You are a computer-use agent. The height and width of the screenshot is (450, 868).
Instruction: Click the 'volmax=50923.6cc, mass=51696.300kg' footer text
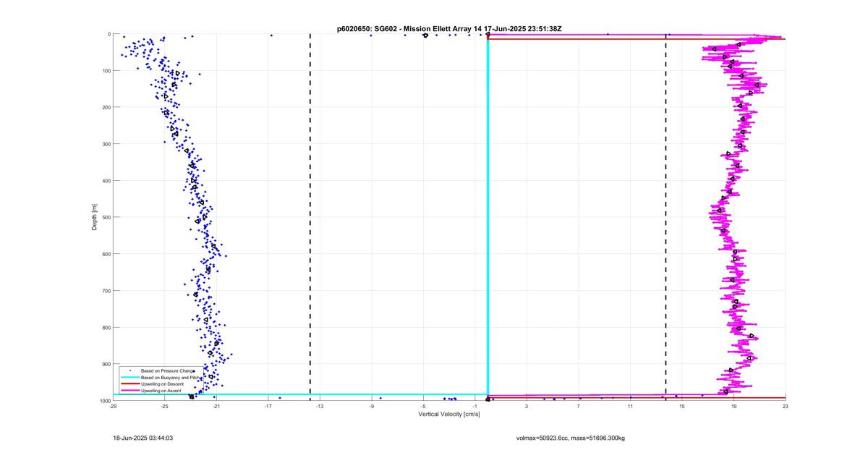pyautogui.click(x=571, y=438)
